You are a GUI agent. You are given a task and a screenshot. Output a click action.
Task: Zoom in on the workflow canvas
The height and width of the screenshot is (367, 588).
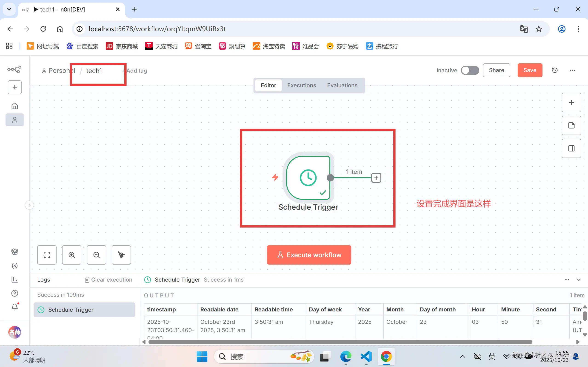[x=71, y=255]
